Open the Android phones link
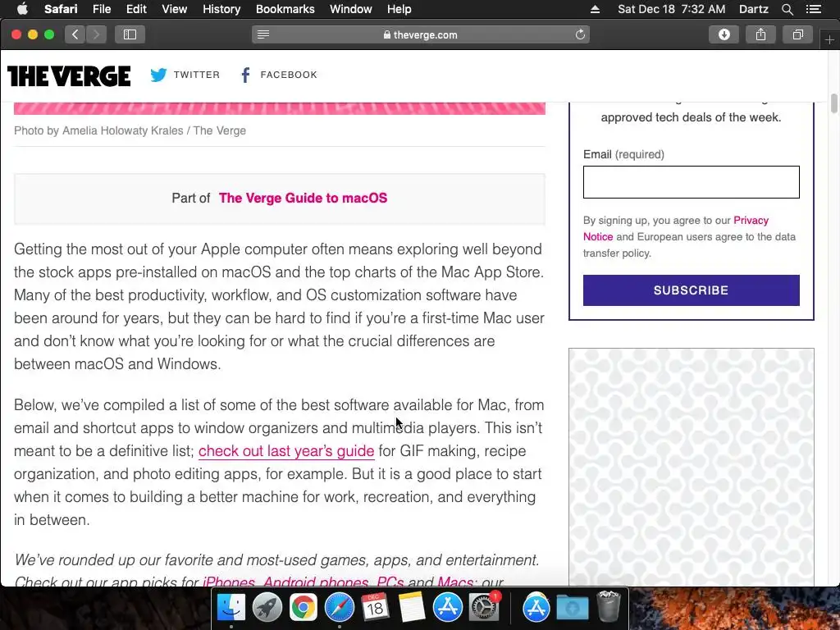Screen dimensions: 840x630 [316, 582]
